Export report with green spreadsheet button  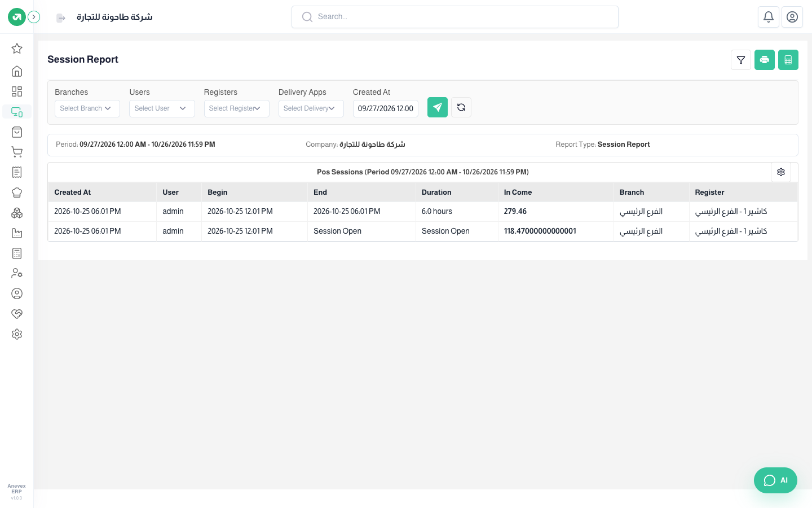click(x=788, y=60)
